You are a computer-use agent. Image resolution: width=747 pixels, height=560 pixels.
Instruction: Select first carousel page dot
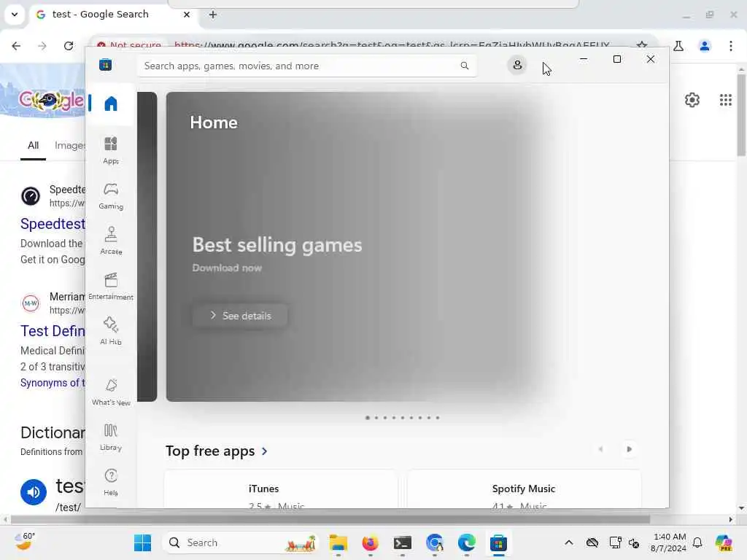[x=368, y=418]
